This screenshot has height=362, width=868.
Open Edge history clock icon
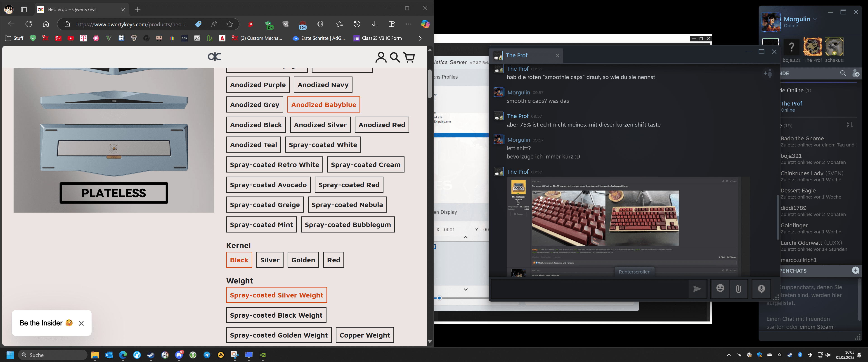[x=357, y=24]
